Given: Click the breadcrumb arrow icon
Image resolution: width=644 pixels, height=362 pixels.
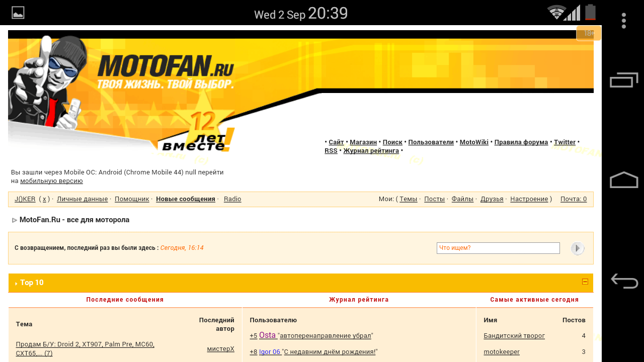Looking at the screenshot, I should [15, 220].
